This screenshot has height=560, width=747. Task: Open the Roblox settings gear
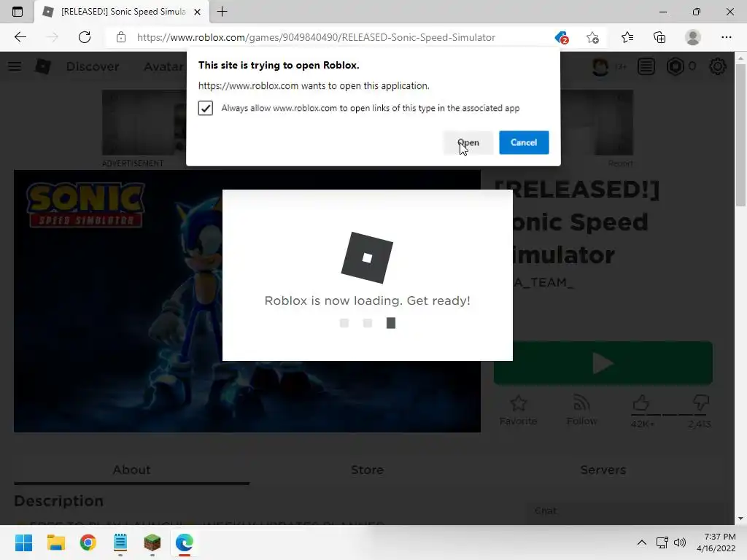click(718, 66)
